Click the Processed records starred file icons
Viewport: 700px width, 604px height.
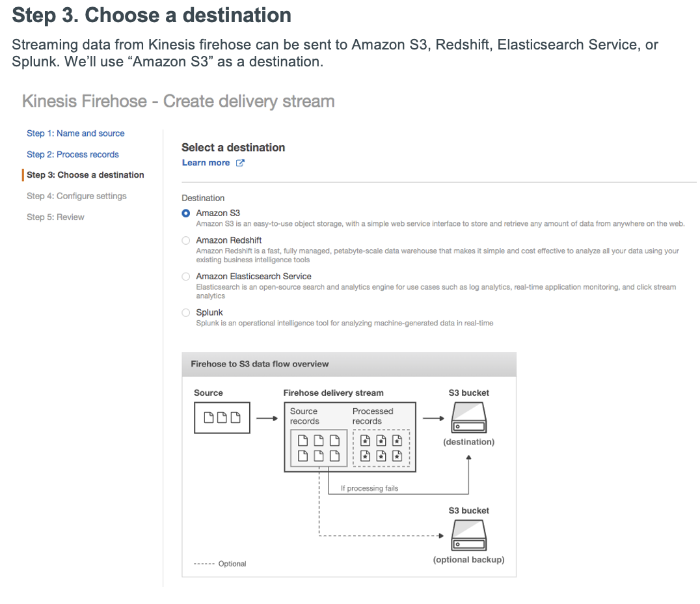point(381,448)
